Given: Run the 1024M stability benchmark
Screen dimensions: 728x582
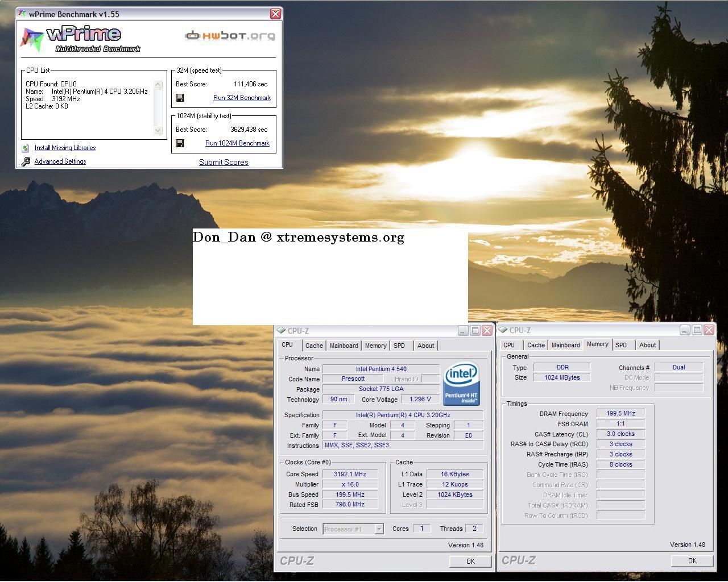Looking at the screenshot, I should [x=237, y=143].
